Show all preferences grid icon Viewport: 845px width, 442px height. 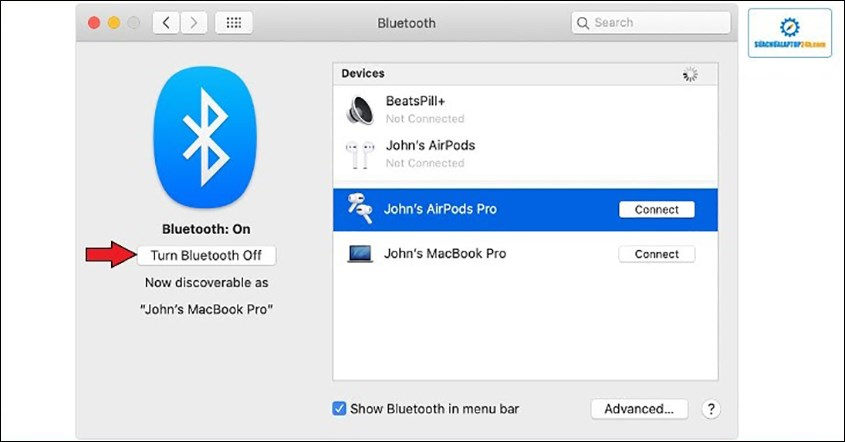tap(234, 23)
